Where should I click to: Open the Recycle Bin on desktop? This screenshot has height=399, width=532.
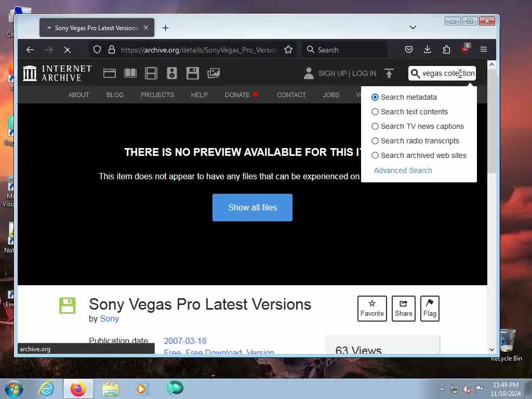coord(507,345)
